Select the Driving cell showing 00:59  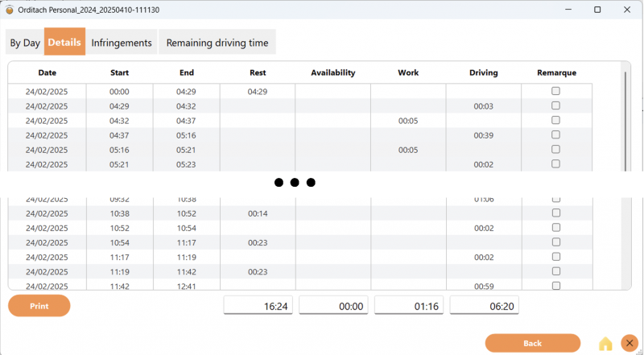point(484,286)
